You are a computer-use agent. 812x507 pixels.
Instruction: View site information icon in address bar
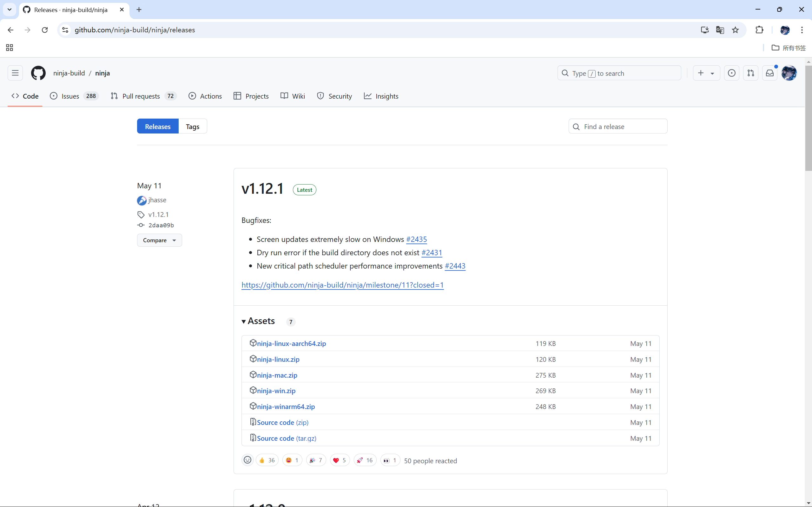pos(65,30)
